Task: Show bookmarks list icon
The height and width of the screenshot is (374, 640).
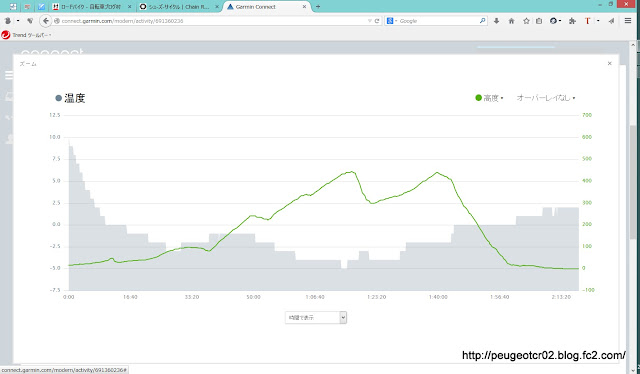Action: (x=539, y=21)
